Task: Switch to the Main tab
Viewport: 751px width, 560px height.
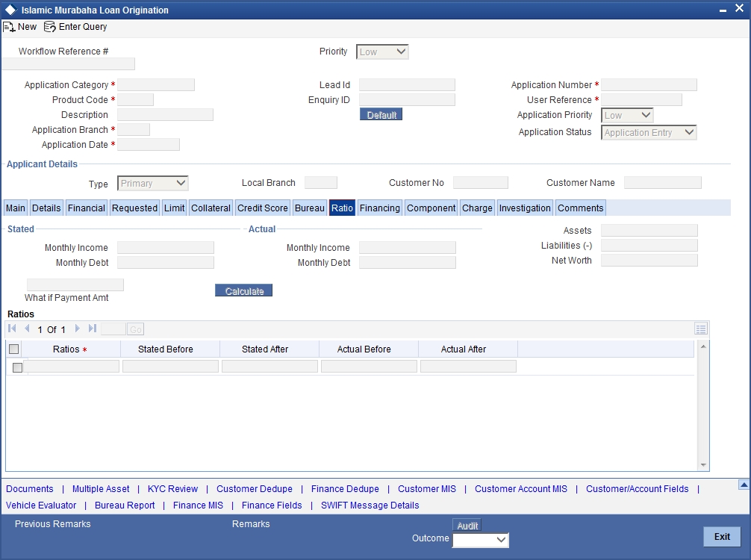Action: pyautogui.click(x=16, y=208)
